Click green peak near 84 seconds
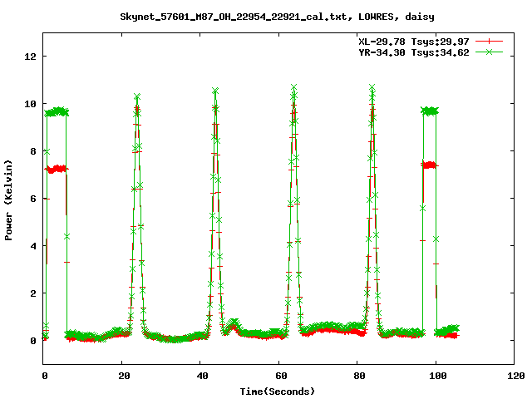The image size is (532, 399). coord(372,87)
